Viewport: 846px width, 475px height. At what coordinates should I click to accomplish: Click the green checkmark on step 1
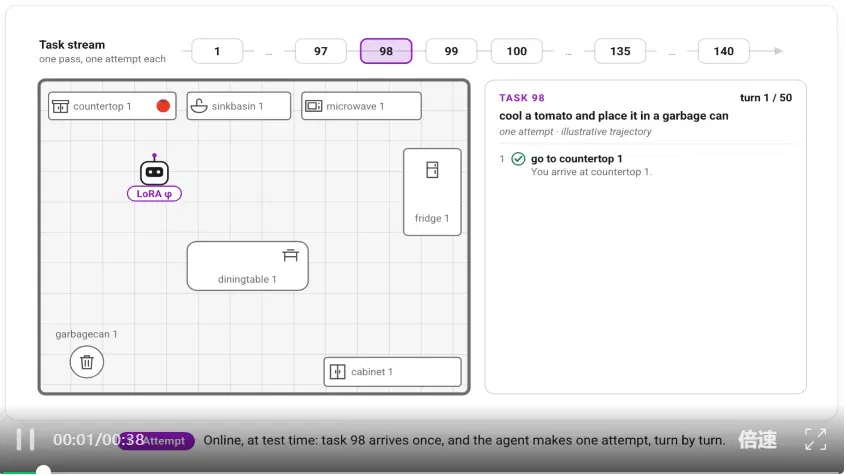click(x=518, y=159)
